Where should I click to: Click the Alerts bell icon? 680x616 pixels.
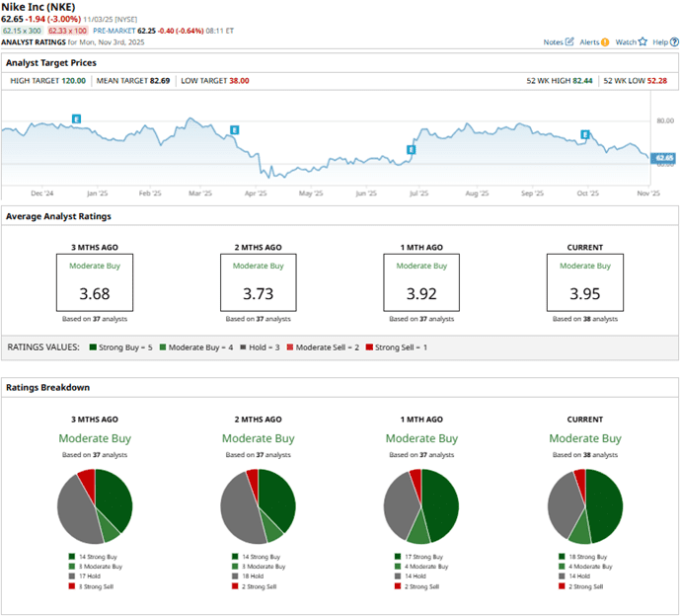click(x=604, y=42)
